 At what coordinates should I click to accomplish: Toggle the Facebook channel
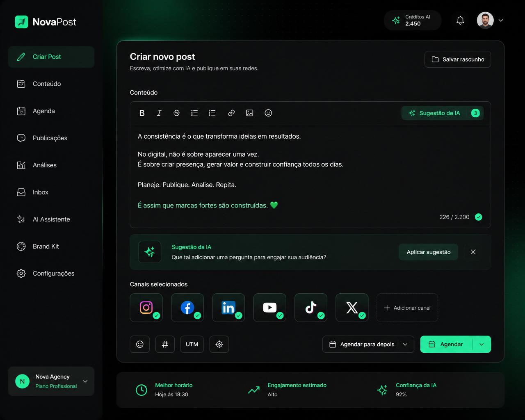(x=187, y=308)
